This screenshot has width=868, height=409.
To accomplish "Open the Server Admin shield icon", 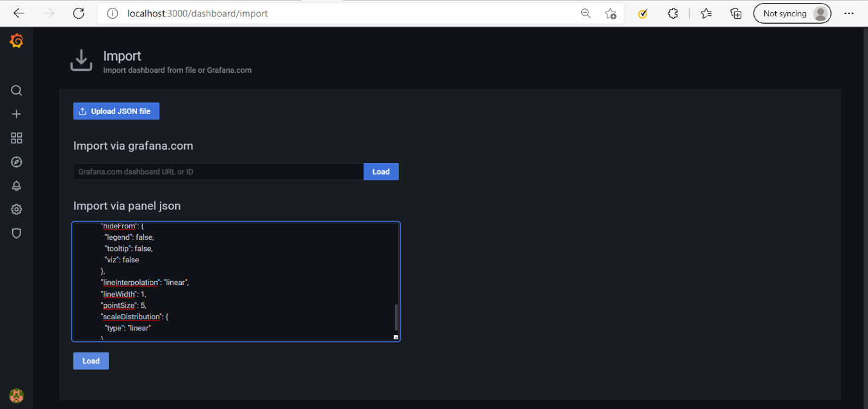I will (x=16, y=233).
